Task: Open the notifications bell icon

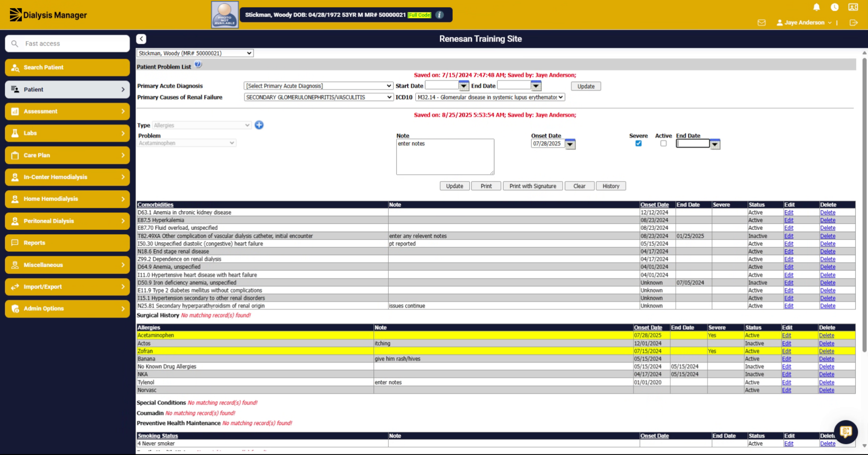Action: 816,7
